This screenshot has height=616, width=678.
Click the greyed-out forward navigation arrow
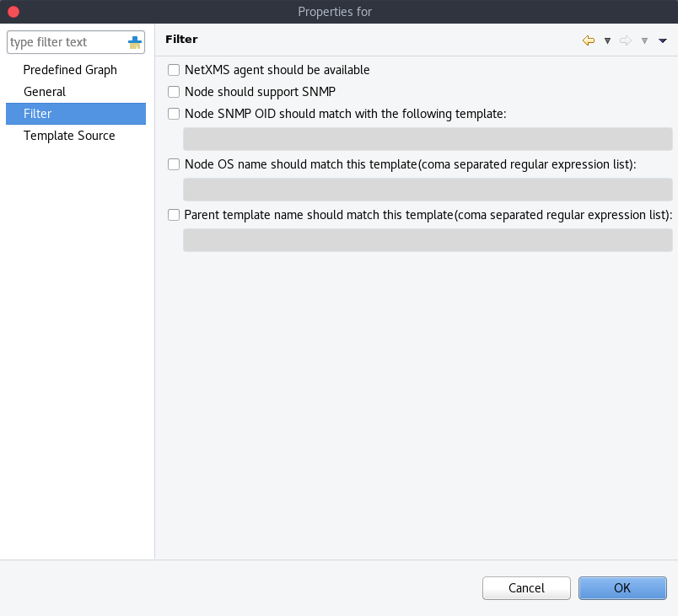[626, 40]
